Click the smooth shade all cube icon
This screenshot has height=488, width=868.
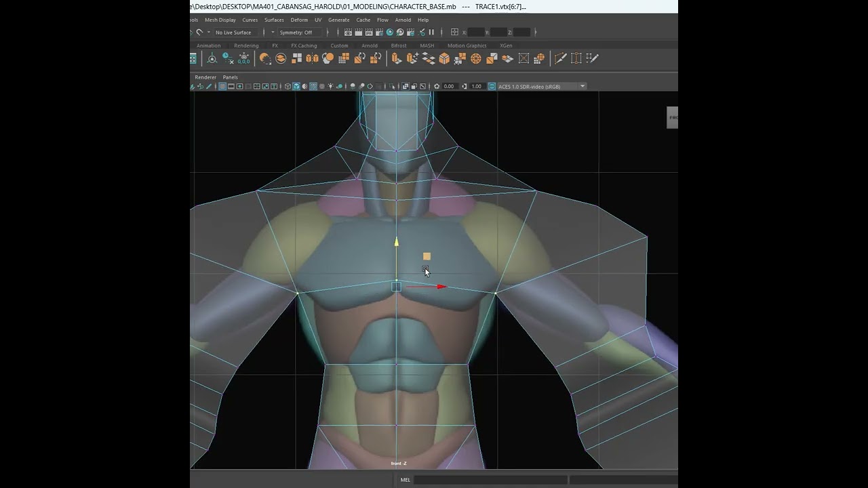(x=296, y=86)
